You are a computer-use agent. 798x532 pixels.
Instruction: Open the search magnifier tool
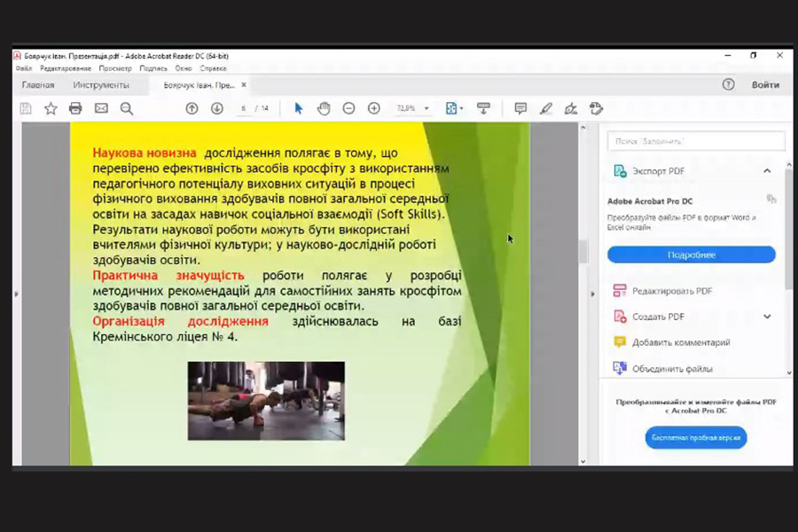127,108
